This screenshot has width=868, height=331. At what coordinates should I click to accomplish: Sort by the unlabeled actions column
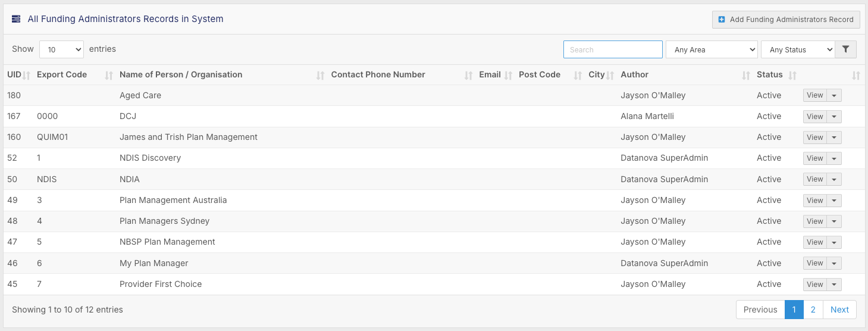[856, 75]
